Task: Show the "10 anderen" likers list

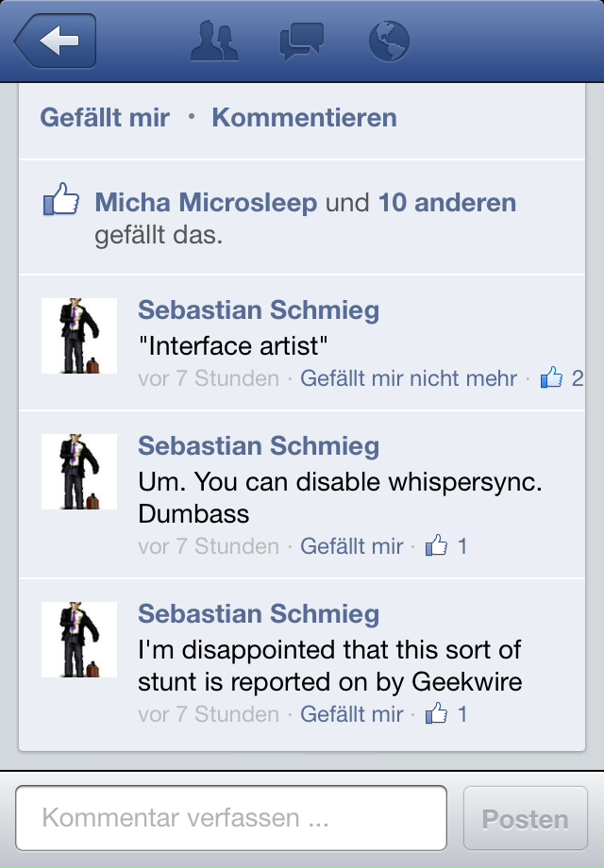Action: click(x=447, y=202)
